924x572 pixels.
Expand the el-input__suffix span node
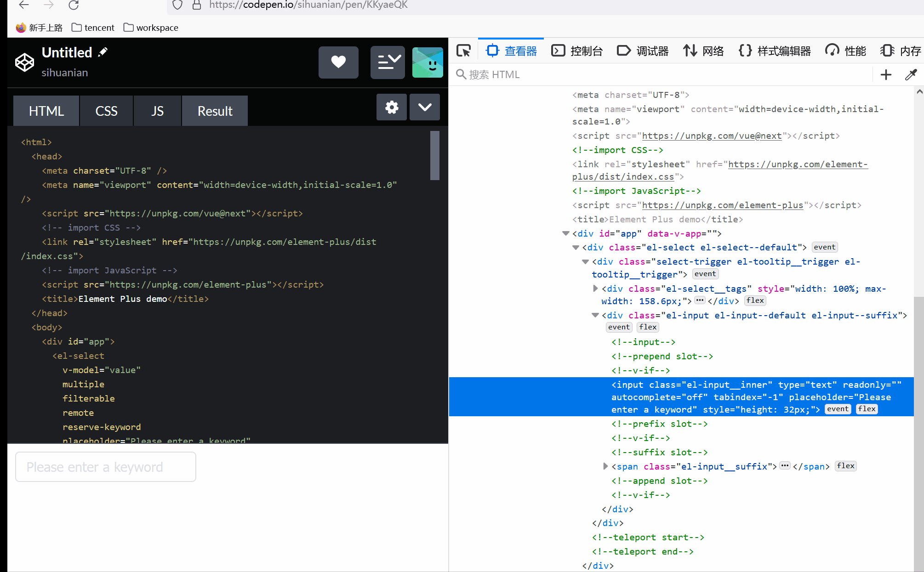pos(605,466)
